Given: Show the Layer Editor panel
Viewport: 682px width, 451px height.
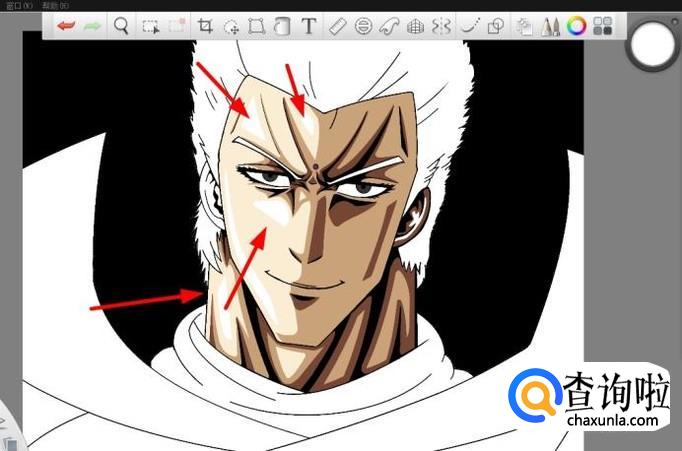Looking at the screenshot, I should point(525,27).
